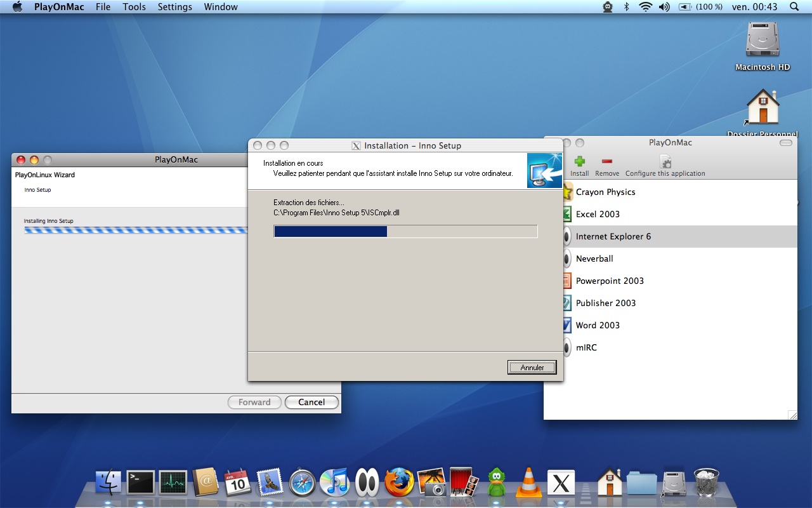
Task: Click the volume icon in menu bar
Action: click(664, 7)
